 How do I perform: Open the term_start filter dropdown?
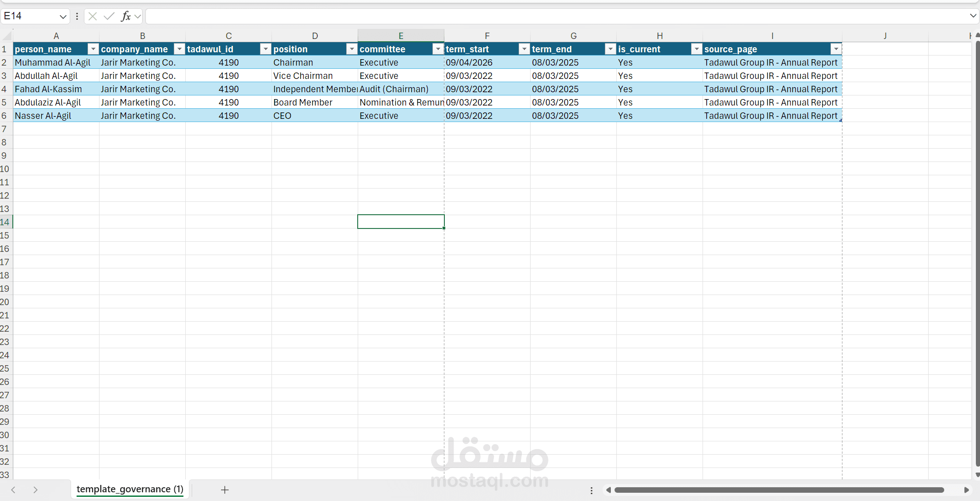tap(524, 49)
